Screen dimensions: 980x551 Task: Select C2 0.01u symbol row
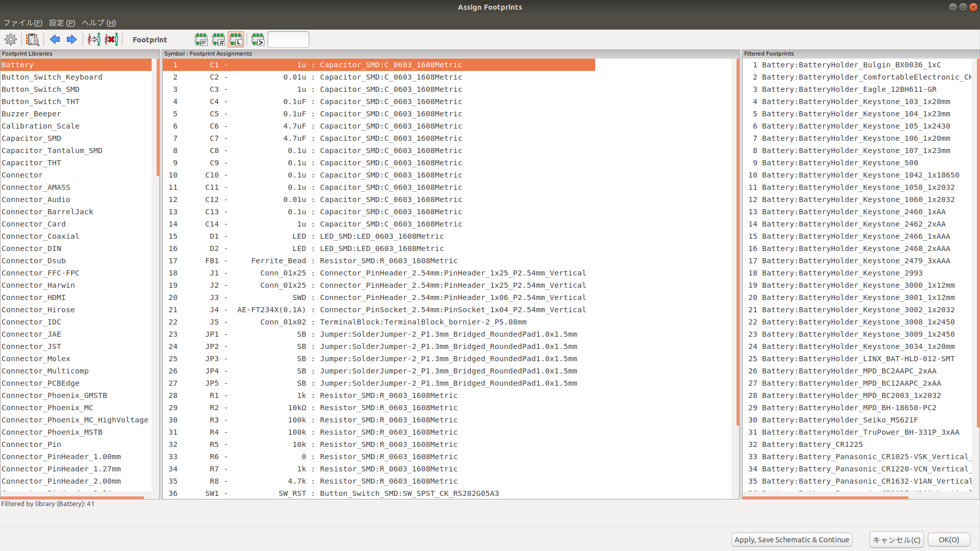point(379,77)
